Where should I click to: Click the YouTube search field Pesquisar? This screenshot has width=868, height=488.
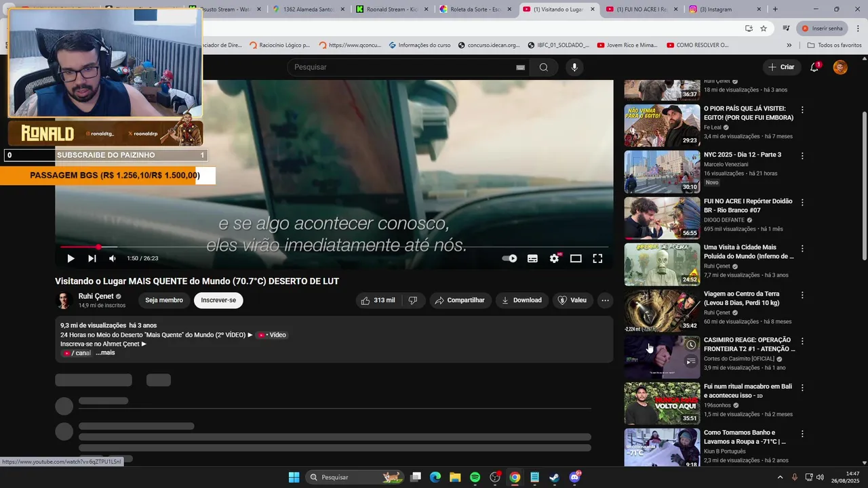click(403, 67)
